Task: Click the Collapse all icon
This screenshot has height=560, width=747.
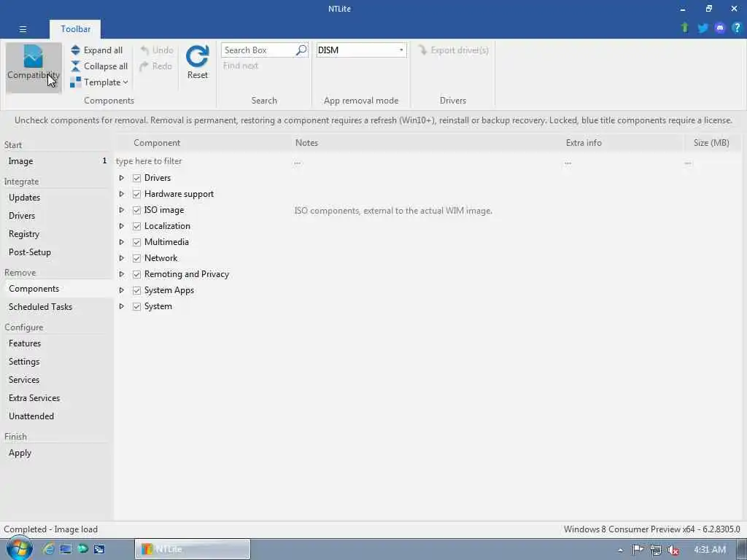Action: pyautogui.click(x=75, y=66)
